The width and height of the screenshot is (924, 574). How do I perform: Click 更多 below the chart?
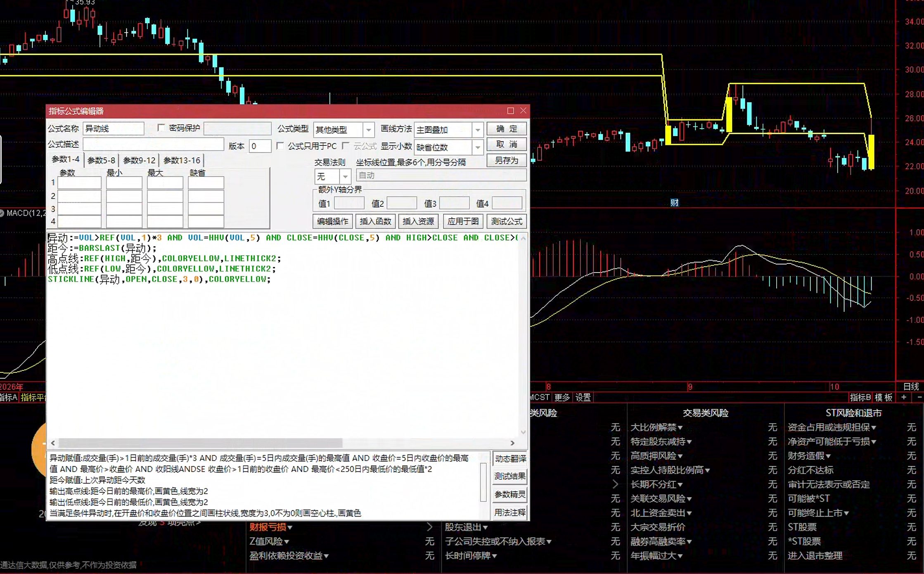[562, 397]
